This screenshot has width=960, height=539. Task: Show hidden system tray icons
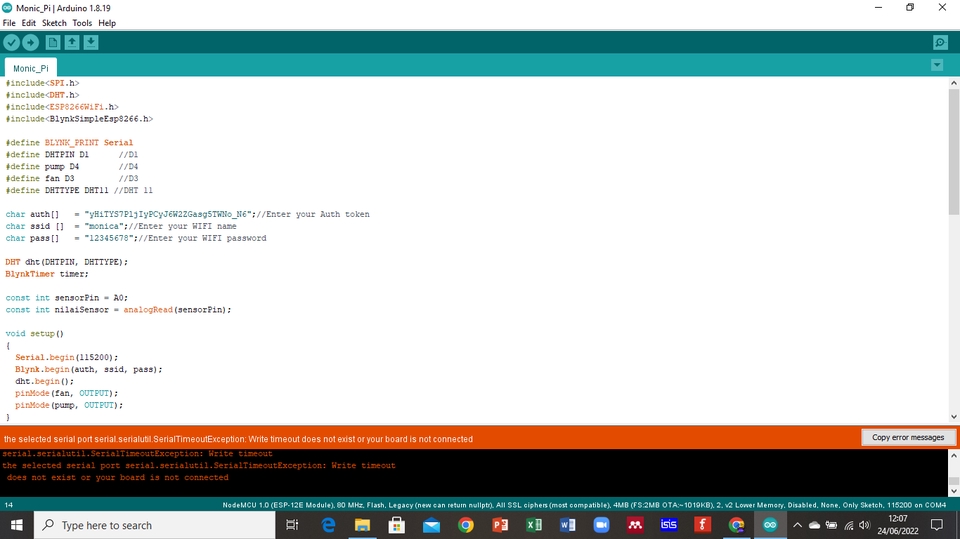[797, 525]
